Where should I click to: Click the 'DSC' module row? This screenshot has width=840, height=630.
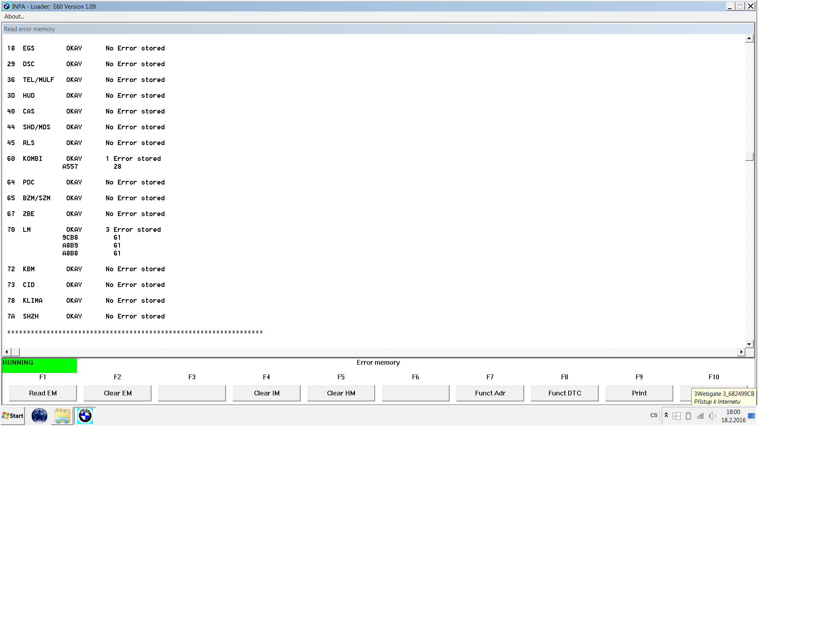tap(86, 64)
